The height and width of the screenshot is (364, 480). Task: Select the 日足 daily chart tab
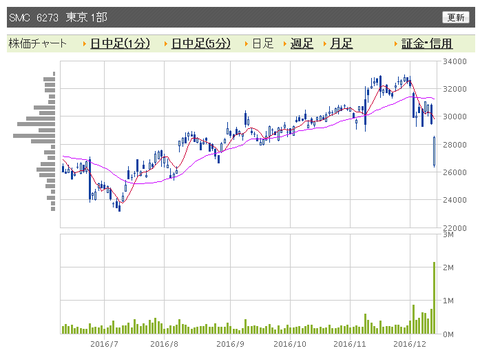pyautogui.click(x=263, y=44)
